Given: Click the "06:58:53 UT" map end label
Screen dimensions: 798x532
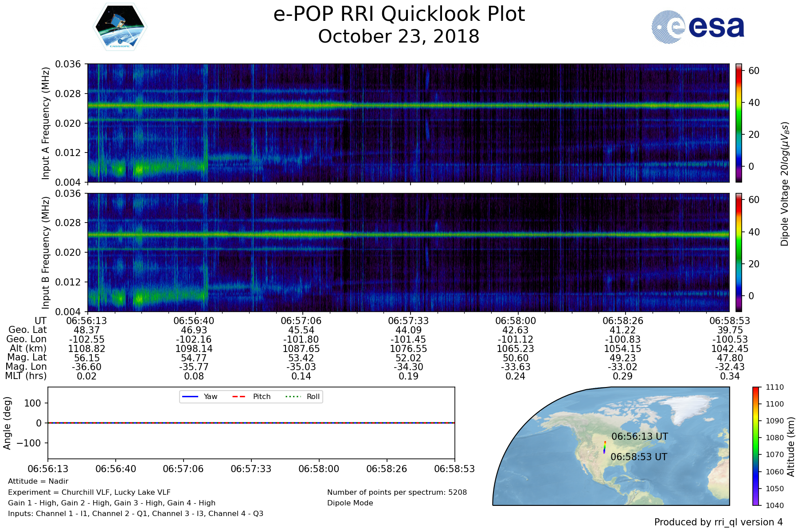Looking at the screenshot, I should click(638, 457).
